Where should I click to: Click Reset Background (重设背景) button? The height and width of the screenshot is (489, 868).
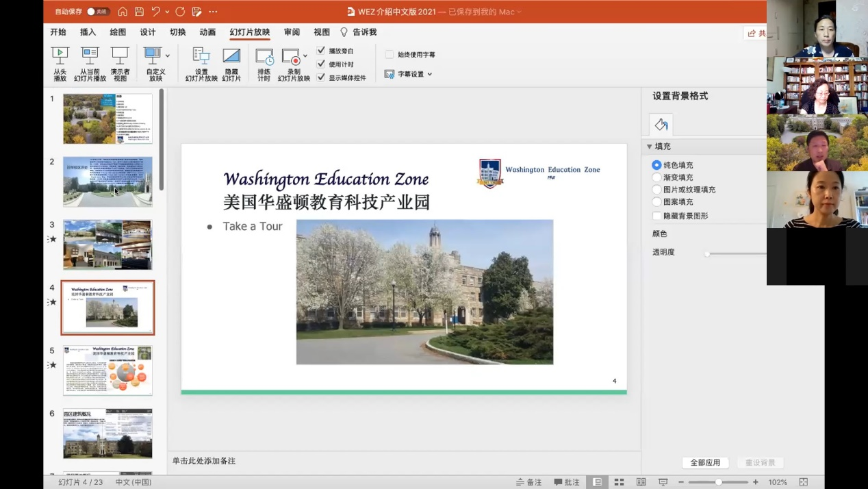pyautogui.click(x=760, y=462)
